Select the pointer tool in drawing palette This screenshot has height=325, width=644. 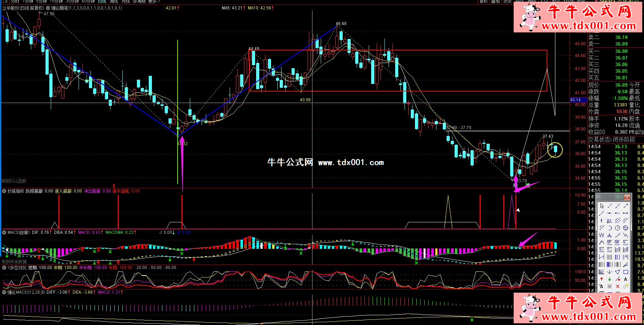pyautogui.click(x=602, y=206)
